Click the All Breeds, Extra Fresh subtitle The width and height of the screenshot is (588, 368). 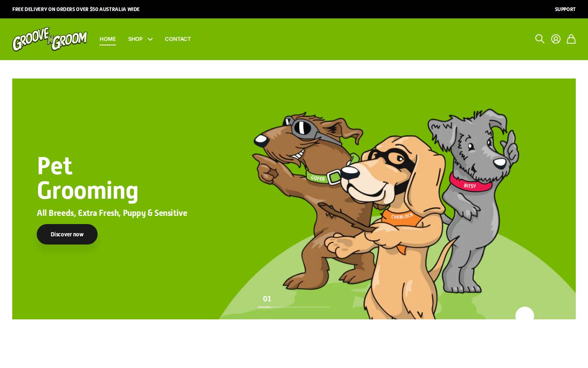click(x=112, y=213)
